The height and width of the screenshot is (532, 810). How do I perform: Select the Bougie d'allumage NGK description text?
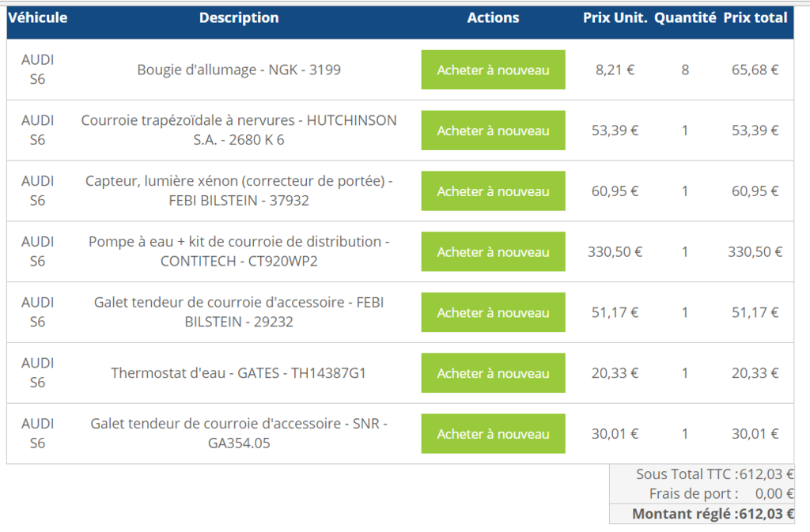coord(239,70)
